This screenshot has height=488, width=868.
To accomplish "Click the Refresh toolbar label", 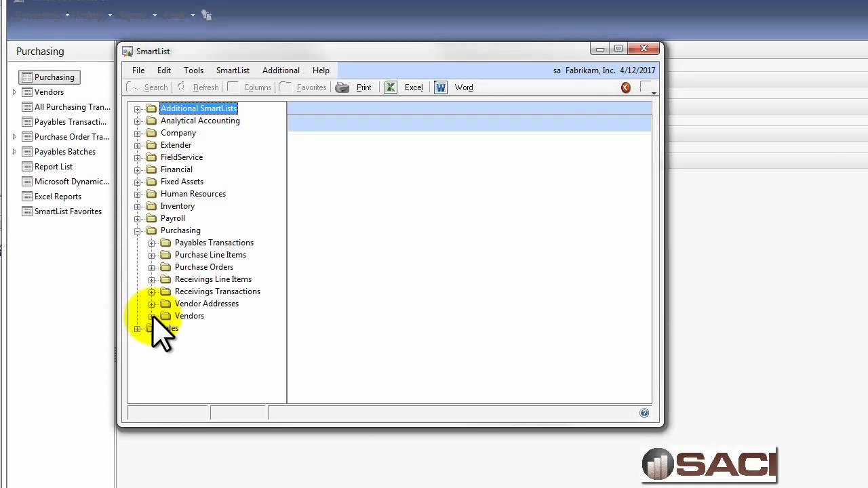I will coord(205,87).
